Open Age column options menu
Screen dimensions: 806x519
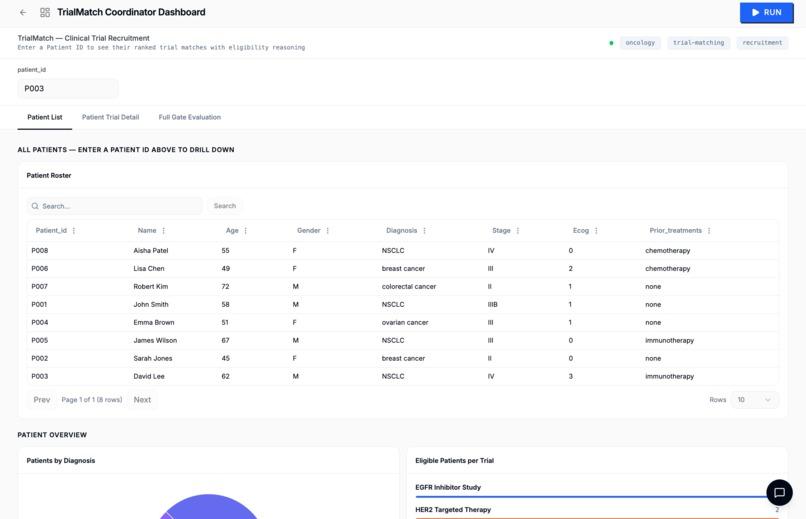point(246,231)
